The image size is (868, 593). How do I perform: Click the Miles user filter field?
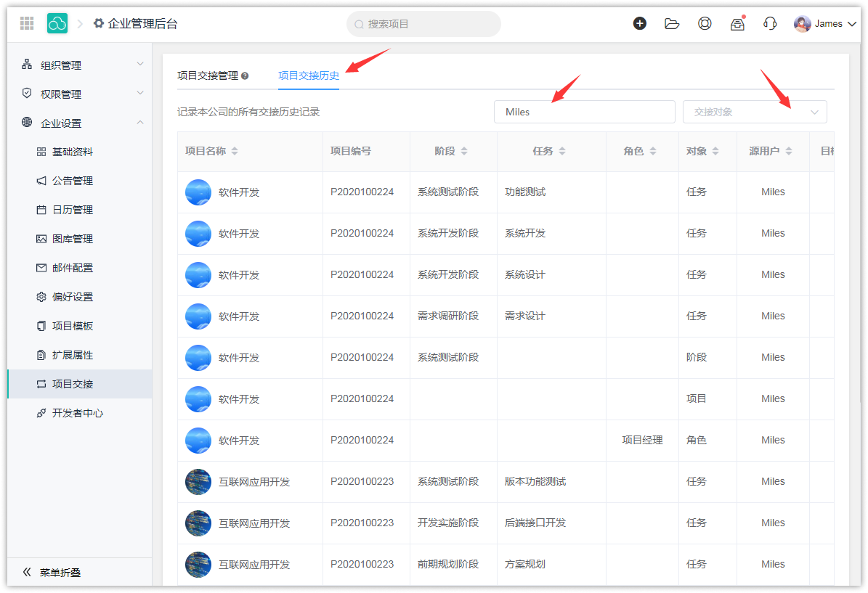click(x=584, y=112)
